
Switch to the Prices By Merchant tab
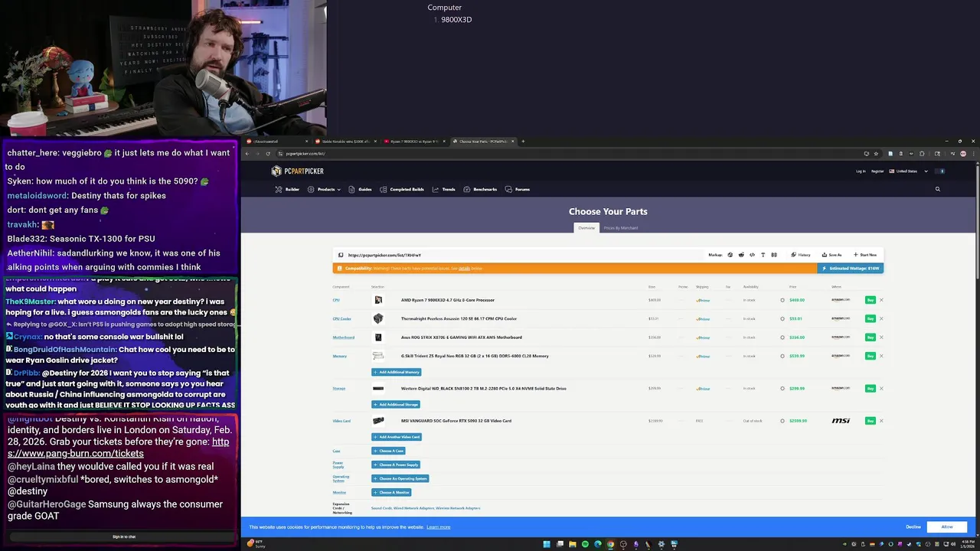[620, 228]
